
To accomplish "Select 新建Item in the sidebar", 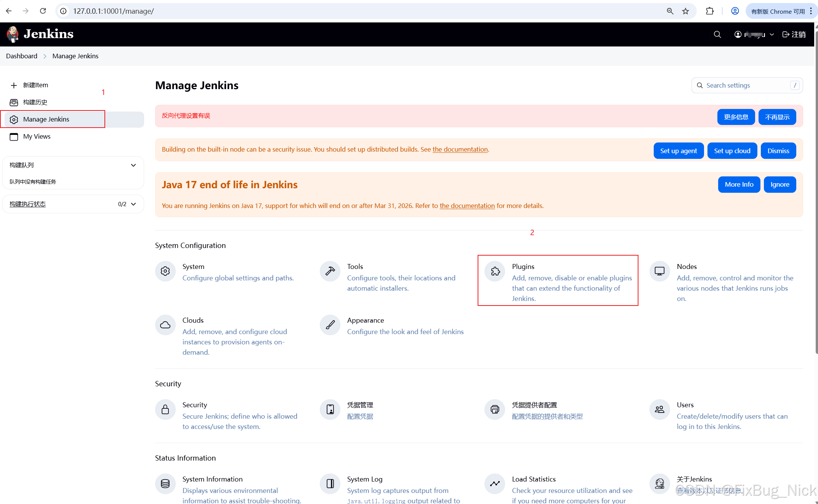I will [35, 85].
